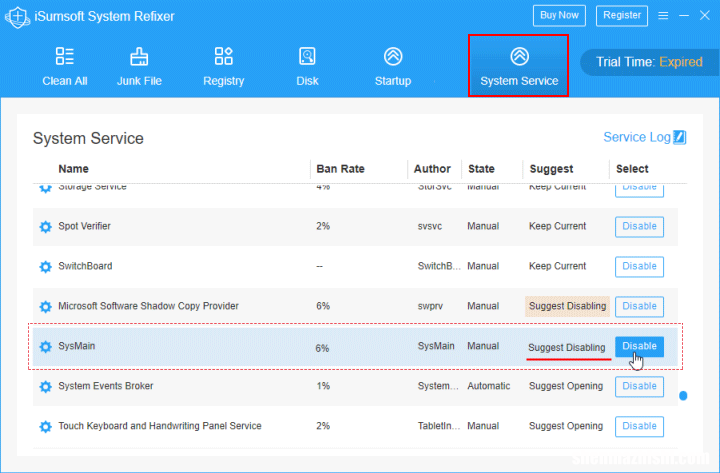Click 'Suggest Disabling' in the SysMain row
Image resolution: width=720 pixels, height=473 pixels.
point(567,348)
